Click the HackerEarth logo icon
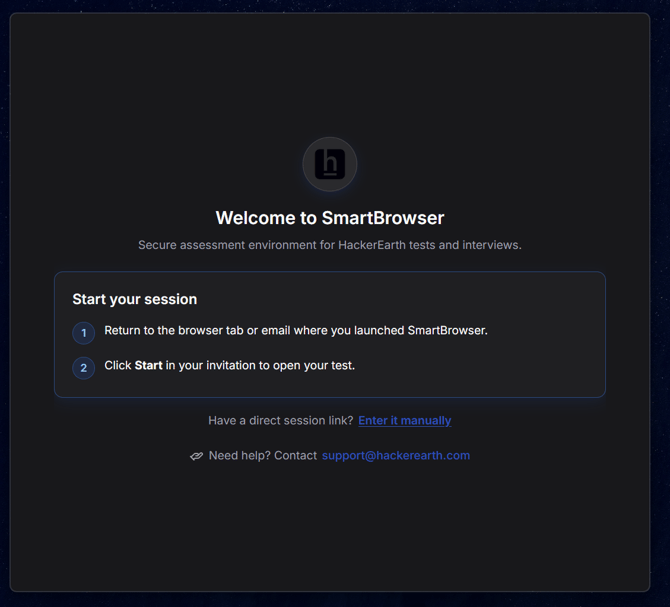 click(x=329, y=164)
